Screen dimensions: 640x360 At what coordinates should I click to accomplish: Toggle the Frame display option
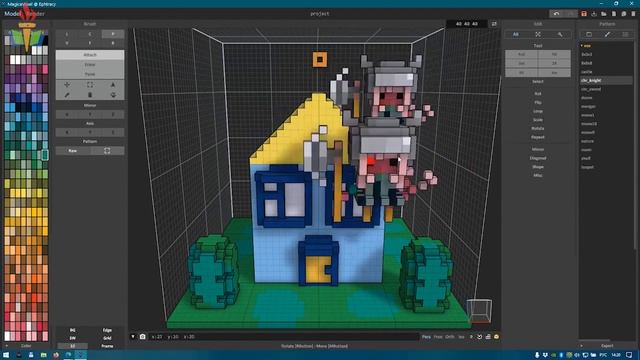point(107,346)
